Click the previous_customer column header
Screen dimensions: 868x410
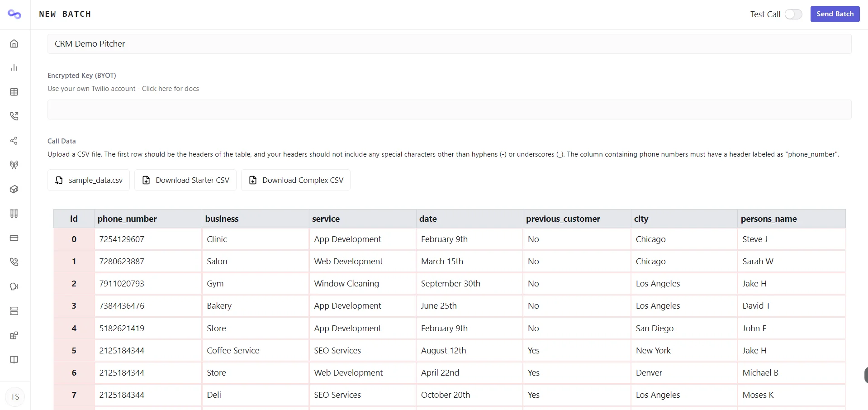(x=577, y=219)
